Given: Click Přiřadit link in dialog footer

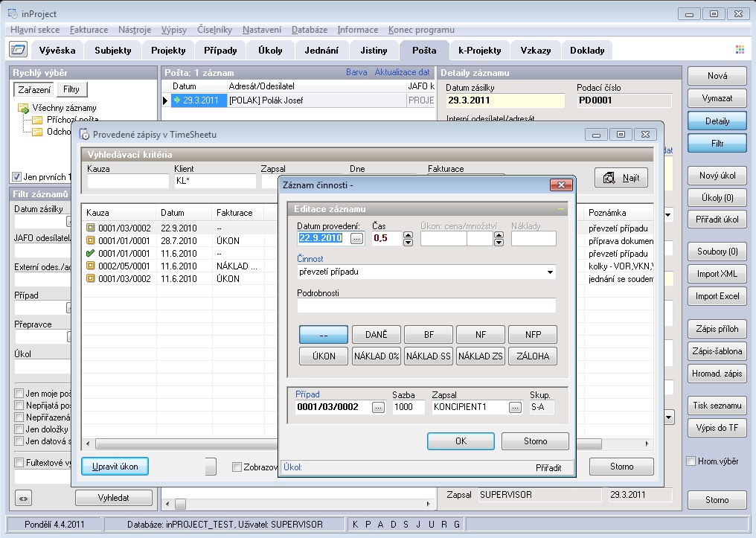Looking at the screenshot, I should [x=548, y=467].
